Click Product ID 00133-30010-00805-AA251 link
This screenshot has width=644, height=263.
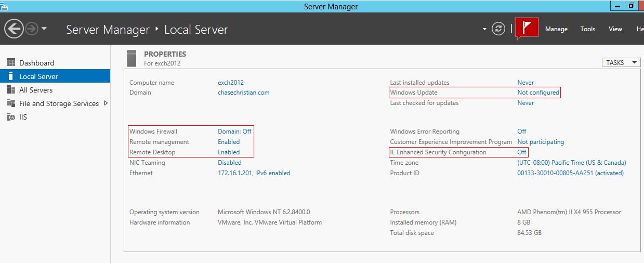point(570,173)
